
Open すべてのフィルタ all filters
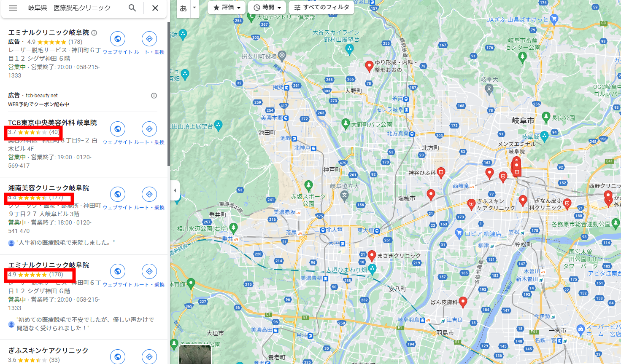(321, 8)
